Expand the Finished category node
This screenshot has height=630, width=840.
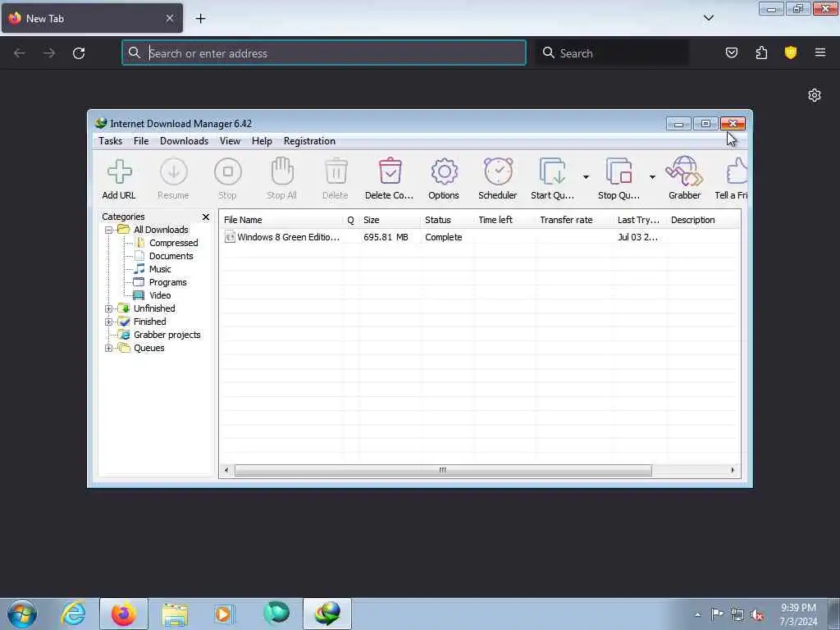tap(109, 322)
